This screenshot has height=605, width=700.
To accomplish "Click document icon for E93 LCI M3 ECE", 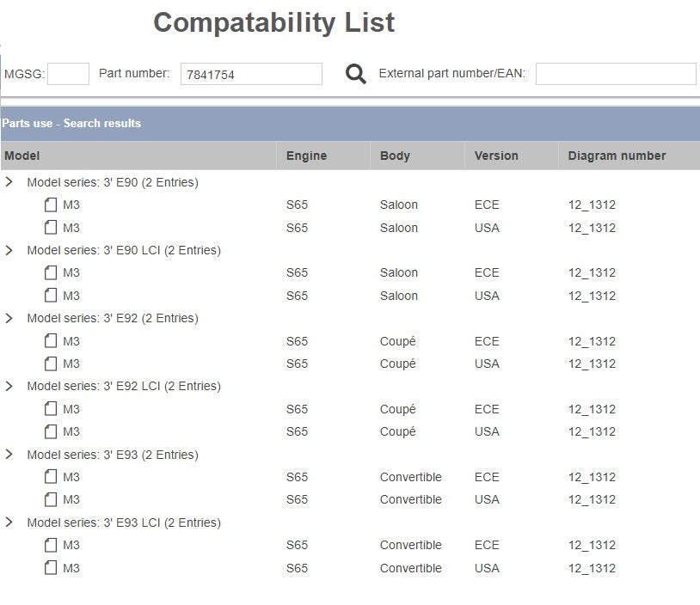I will point(51,545).
